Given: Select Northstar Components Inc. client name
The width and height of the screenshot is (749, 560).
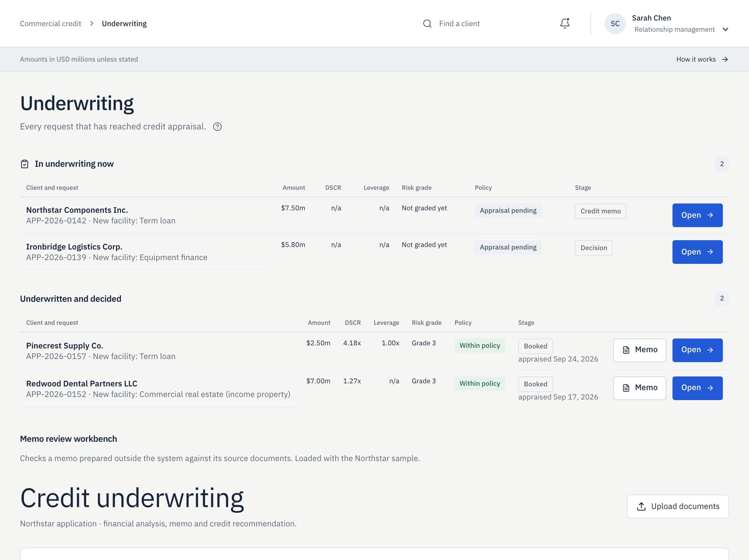Looking at the screenshot, I should (77, 210).
